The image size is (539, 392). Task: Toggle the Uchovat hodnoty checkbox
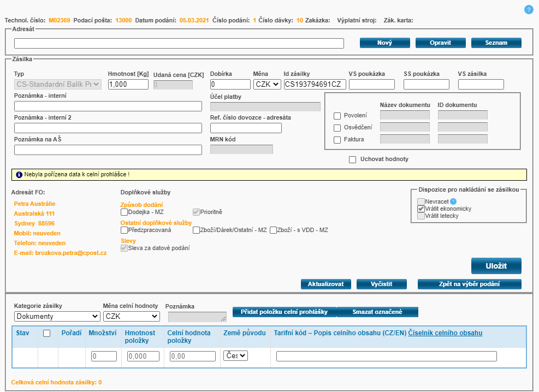pyautogui.click(x=353, y=159)
